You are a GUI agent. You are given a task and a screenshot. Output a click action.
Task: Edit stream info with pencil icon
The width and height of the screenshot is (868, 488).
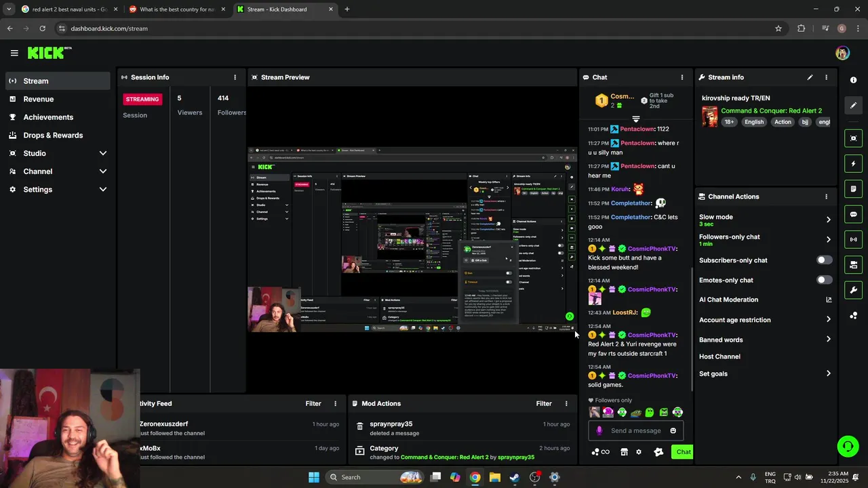(810, 77)
